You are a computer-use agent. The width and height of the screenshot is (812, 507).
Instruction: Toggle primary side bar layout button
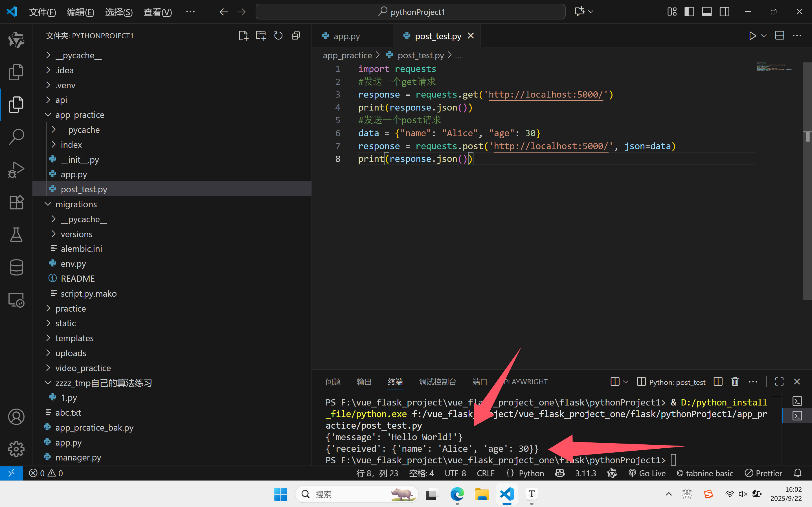pyautogui.click(x=689, y=12)
